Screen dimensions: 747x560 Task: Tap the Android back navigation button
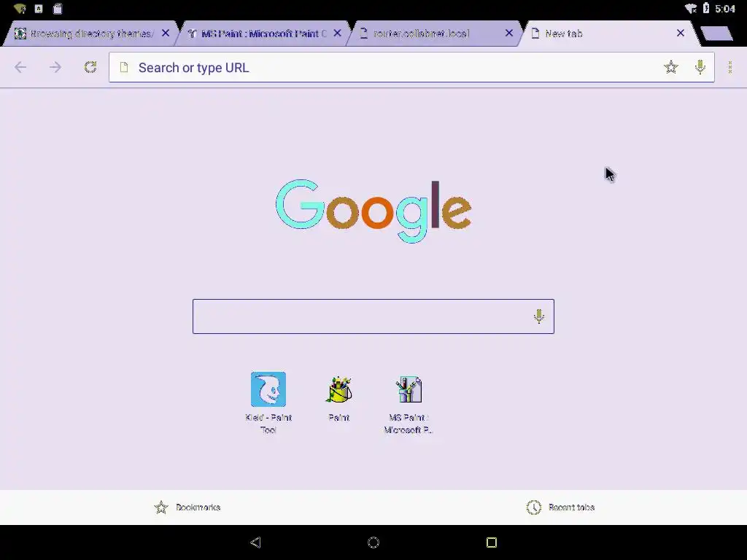255,542
